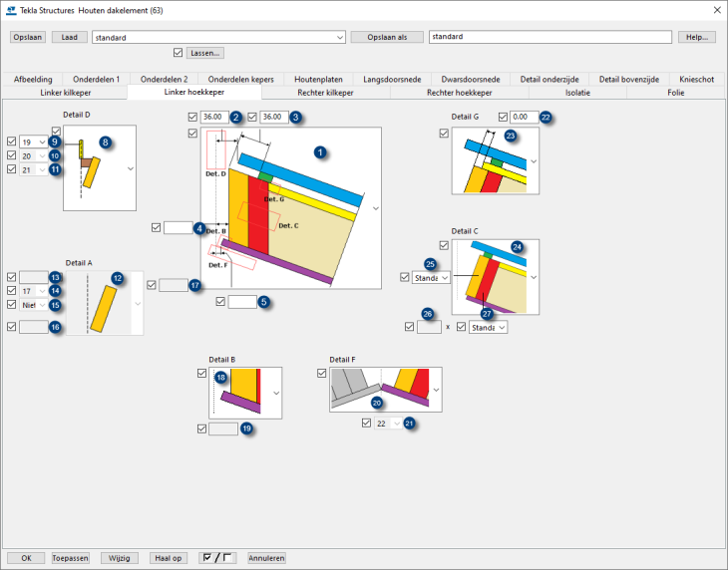Click the Annuleren button
The width and height of the screenshot is (728, 570).
266,558
